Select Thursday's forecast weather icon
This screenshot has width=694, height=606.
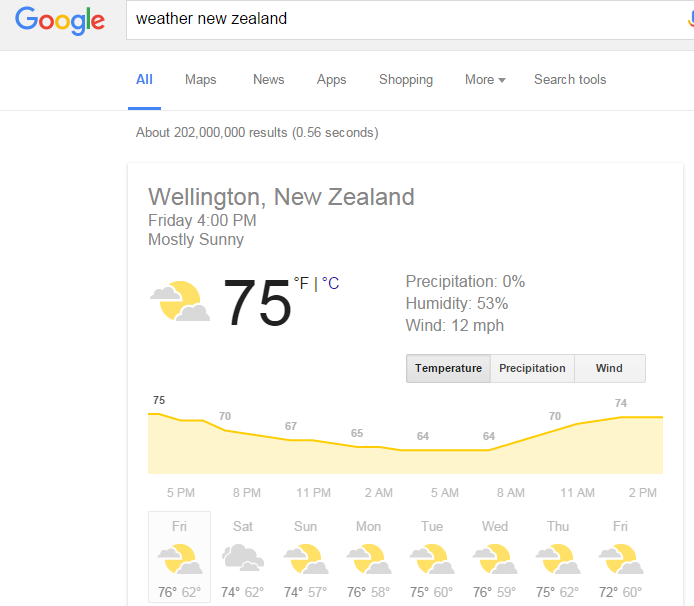[557, 558]
